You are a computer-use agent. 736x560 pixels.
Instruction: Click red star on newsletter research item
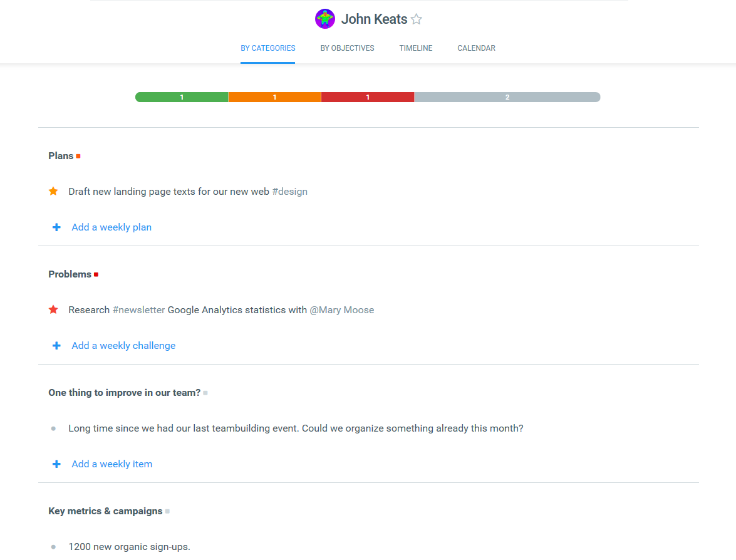[53, 309]
